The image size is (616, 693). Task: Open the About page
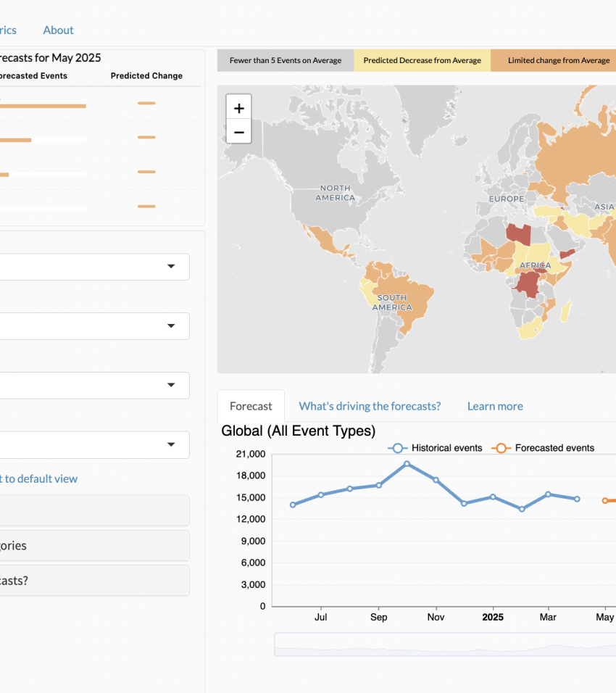click(58, 30)
